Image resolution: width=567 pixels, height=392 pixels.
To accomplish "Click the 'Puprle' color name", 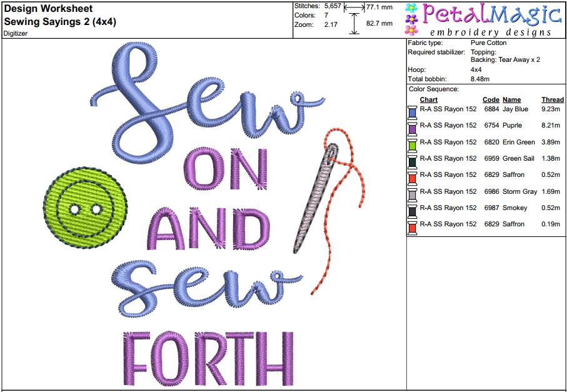I will click(512, 126).
